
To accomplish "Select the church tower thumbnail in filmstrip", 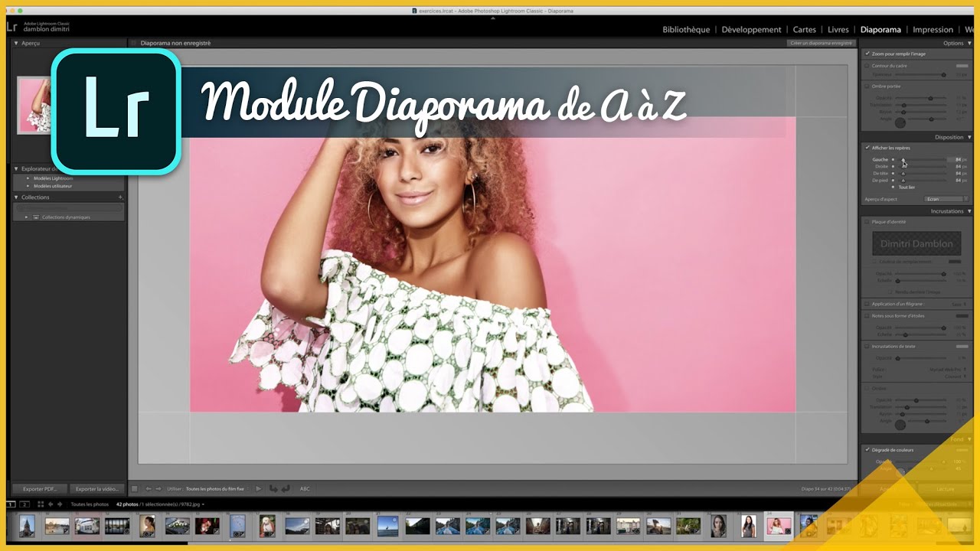I will [26, 526].
